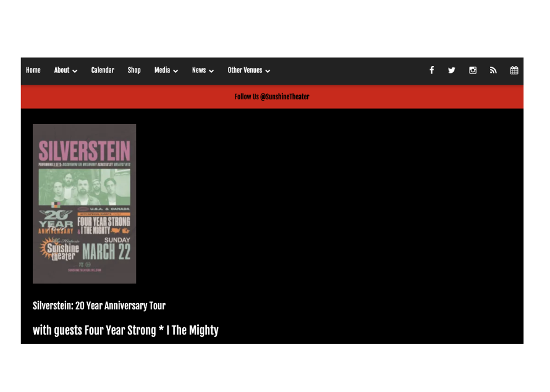
Task: Expand the About menu
Action: click(66, 70)
